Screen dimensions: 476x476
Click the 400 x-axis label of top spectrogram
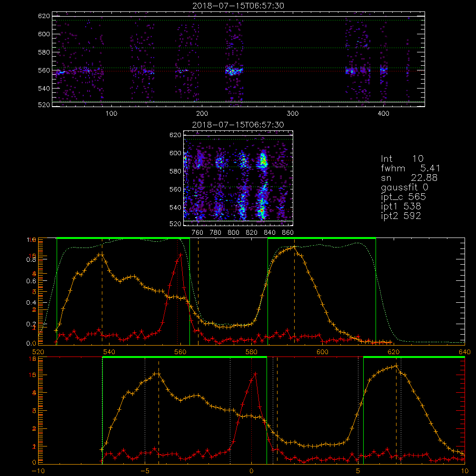tap(383, 114)
